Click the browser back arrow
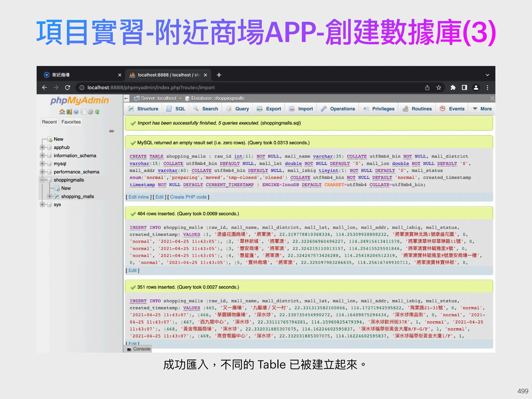Image resolution: width=532 pixels, height=399 pixels. 44,88
